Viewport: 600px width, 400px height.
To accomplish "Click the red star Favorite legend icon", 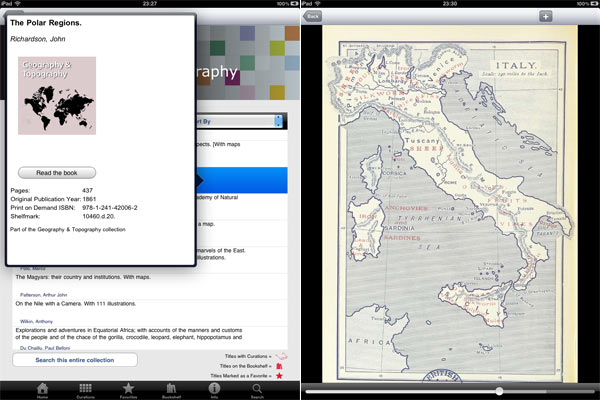I will click(279, 376).
